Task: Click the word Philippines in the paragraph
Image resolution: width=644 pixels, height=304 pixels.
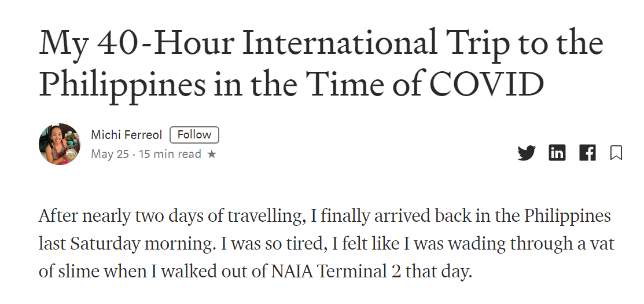Action: 568,217
